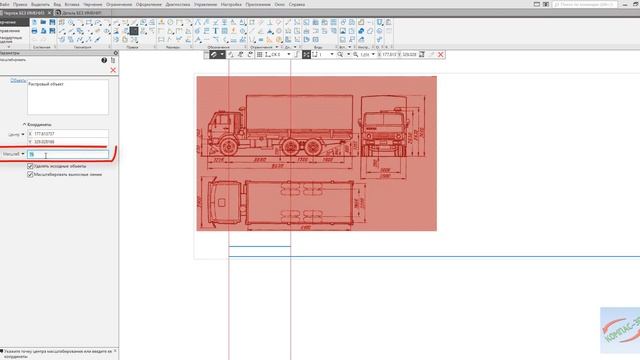Click the Y center coordinate field
640x360 pixels.
68,142
